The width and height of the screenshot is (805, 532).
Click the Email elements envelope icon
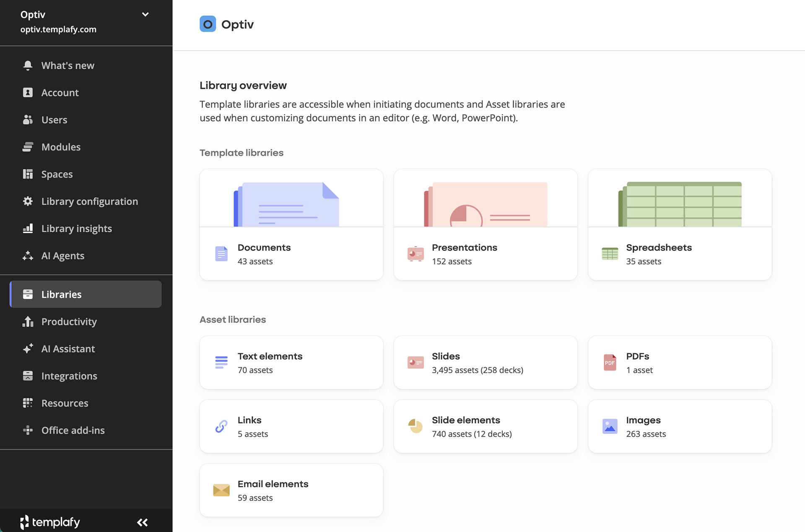[x=221, y=490]
